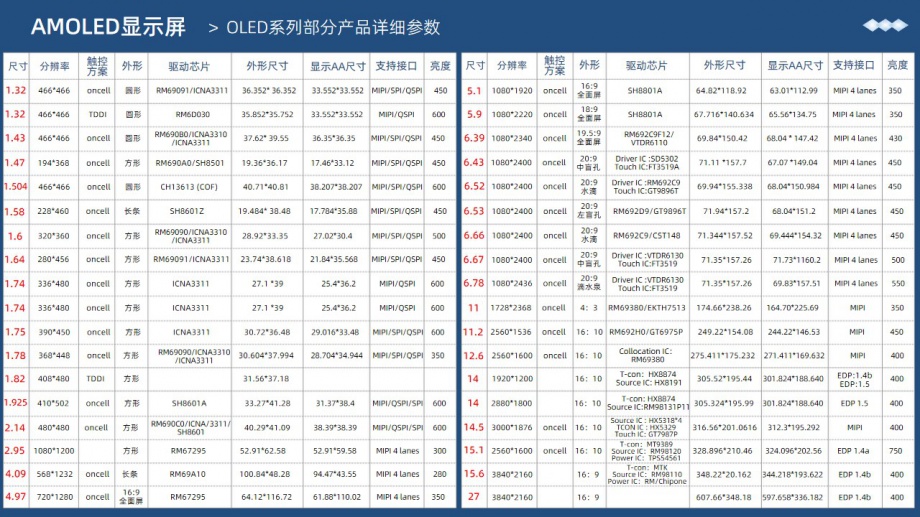Screen dimensions: 920x517
Task: Select the 4.97 size cell
Action: coord(16,496)
